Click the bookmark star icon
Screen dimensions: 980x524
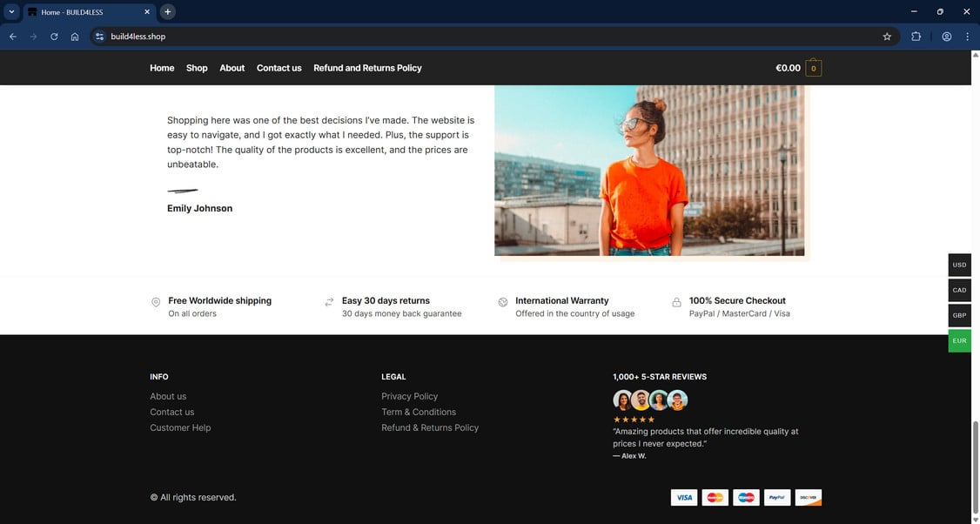pos(887,37)
